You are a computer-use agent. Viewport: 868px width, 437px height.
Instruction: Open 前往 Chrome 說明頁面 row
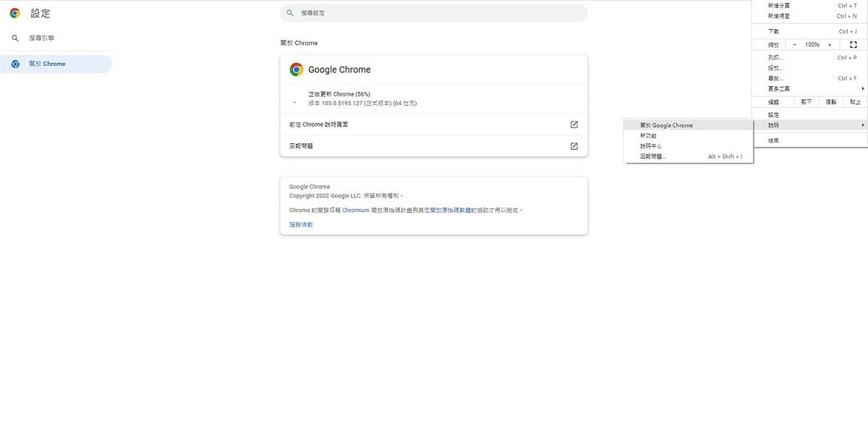coord(434,124)
